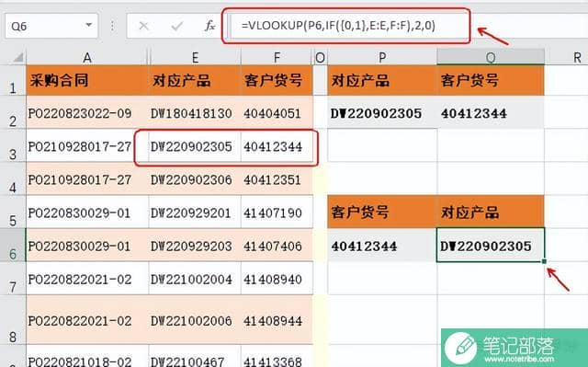Screen dimensions: 588x367
Task: Click the Name Box showing Q6
Action: (51, 26)
